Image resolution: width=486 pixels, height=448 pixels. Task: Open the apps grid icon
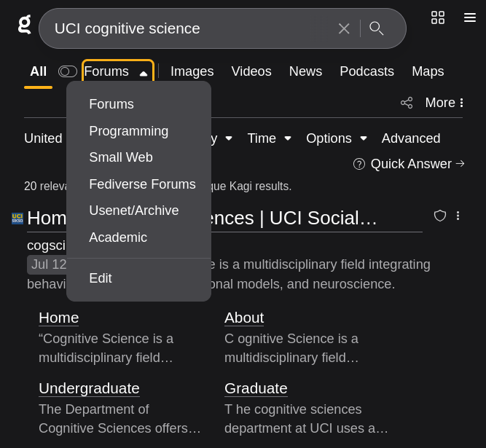pyautogui.click(x=438, y=17)
